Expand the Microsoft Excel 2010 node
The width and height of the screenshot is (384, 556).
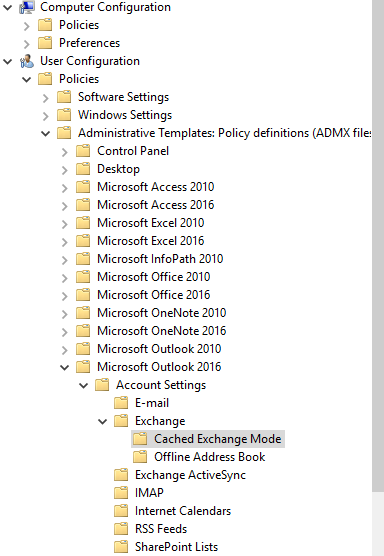point(65,224)
